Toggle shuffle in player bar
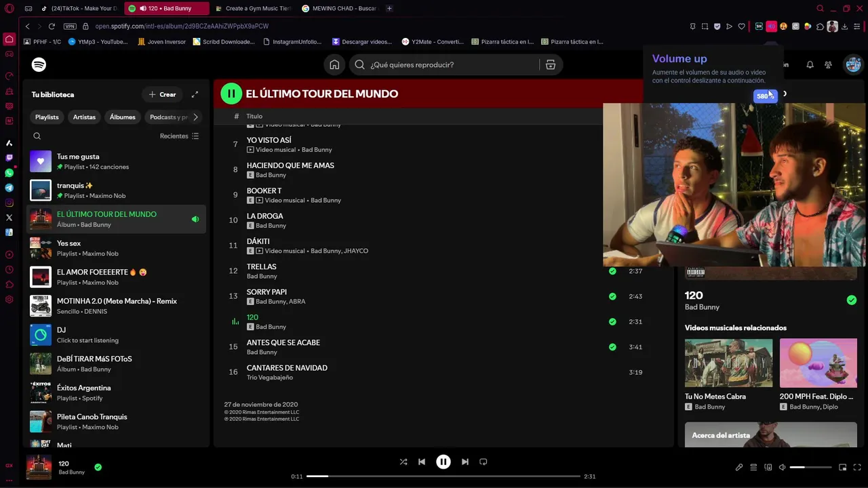This screenshot has height=488, width=868. [x=403, y=462]
